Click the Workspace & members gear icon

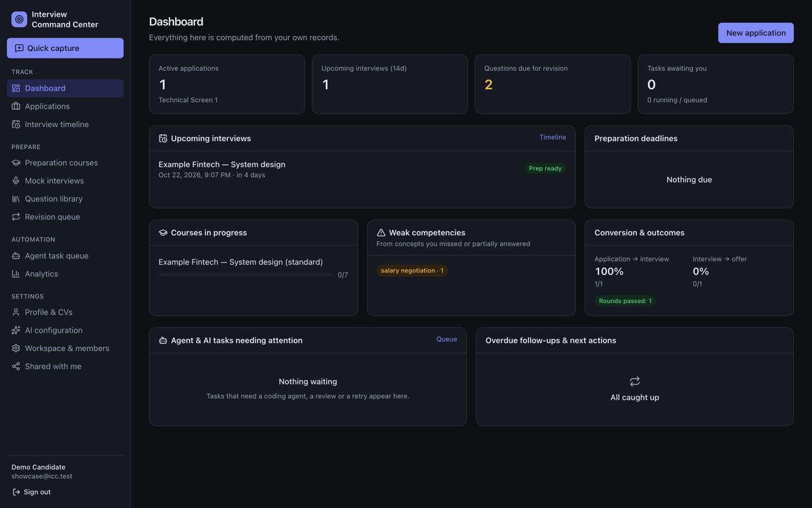coord(16,348)
